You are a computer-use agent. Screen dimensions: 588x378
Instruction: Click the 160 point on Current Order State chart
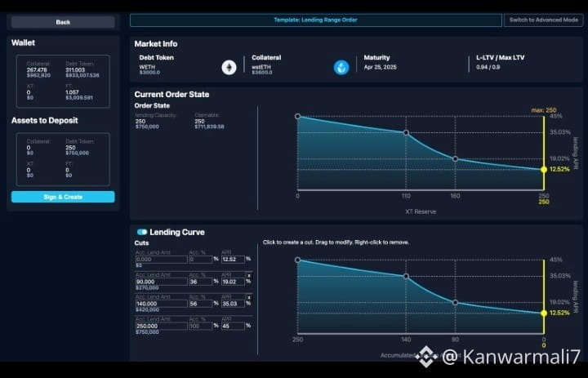[455, 159]
